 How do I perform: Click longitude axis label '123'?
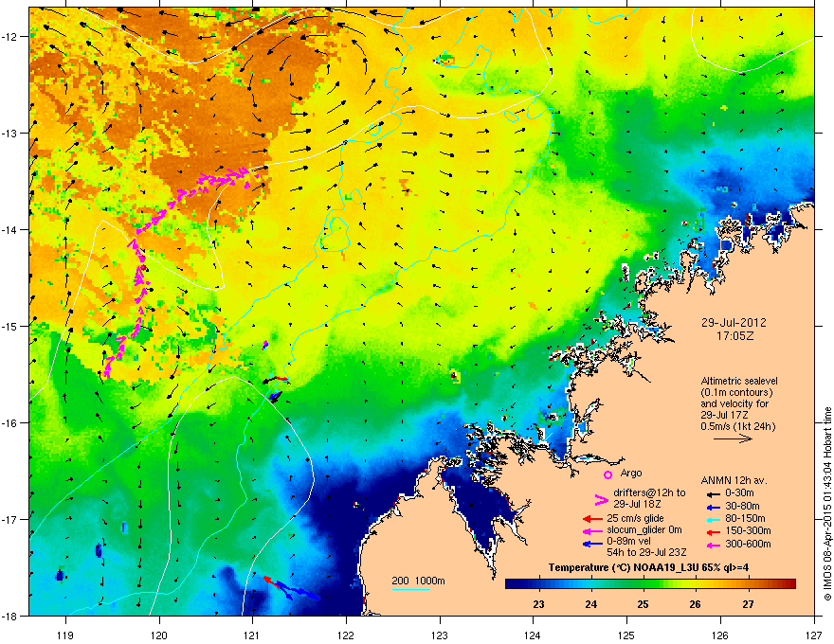(x=440, y=635)
